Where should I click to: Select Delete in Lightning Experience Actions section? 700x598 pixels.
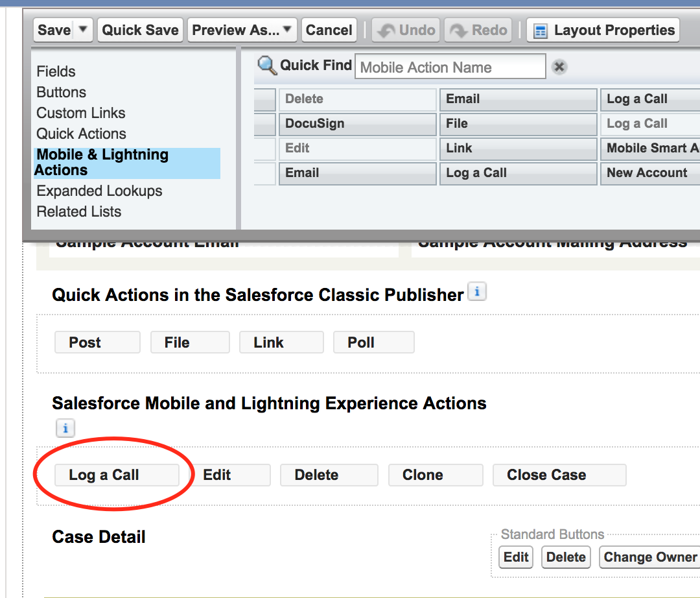(x=329, y=475)
